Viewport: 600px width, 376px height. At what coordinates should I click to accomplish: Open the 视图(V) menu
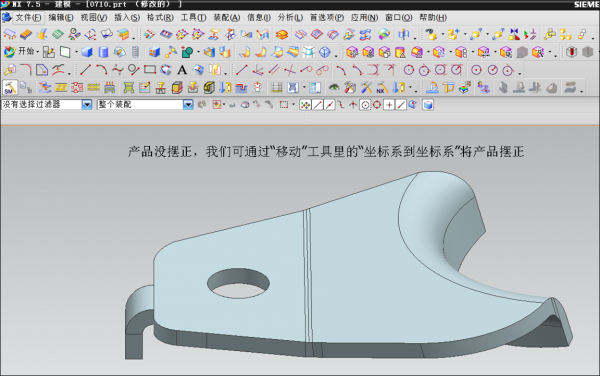[94, 18]
